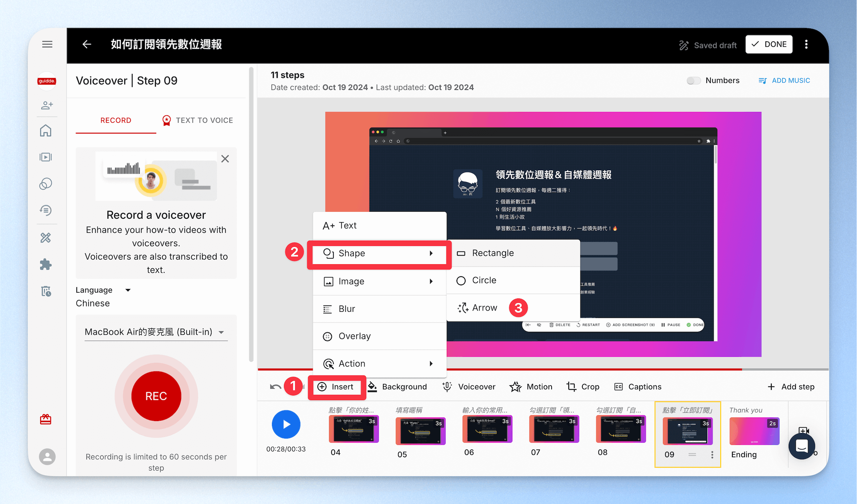857x504 pixels.
Task: Open the invite user icon in sidebar
Action: [47, 105]
